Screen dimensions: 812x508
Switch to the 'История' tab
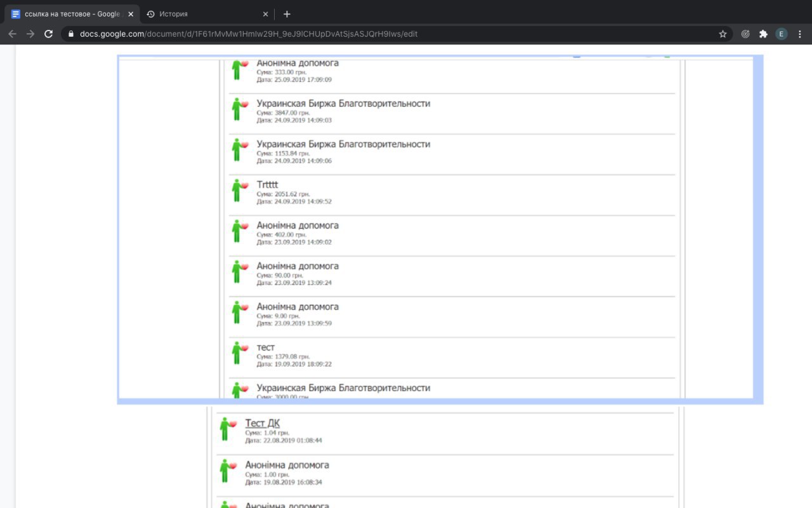pyautogui.click(x=206, y=14)
